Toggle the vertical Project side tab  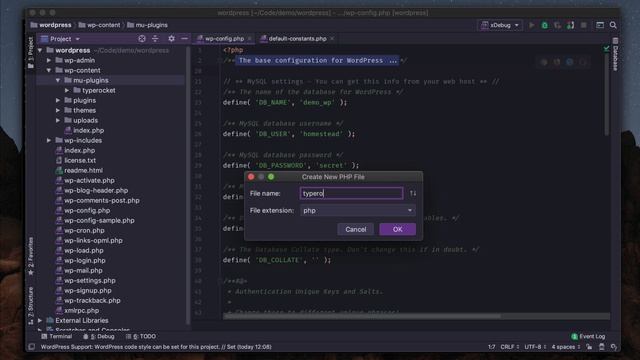click(x=31, y=53)
